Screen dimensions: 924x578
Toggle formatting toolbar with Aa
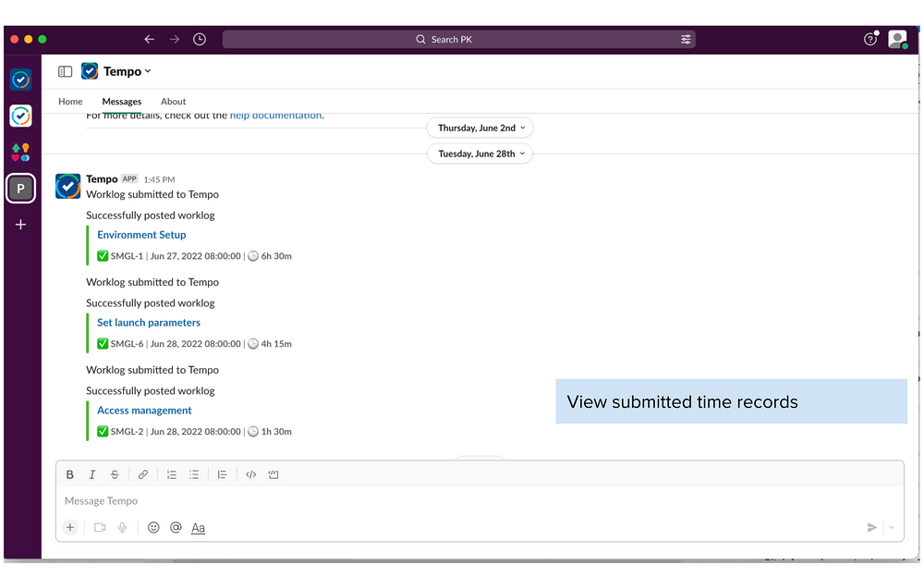(198, 528)
